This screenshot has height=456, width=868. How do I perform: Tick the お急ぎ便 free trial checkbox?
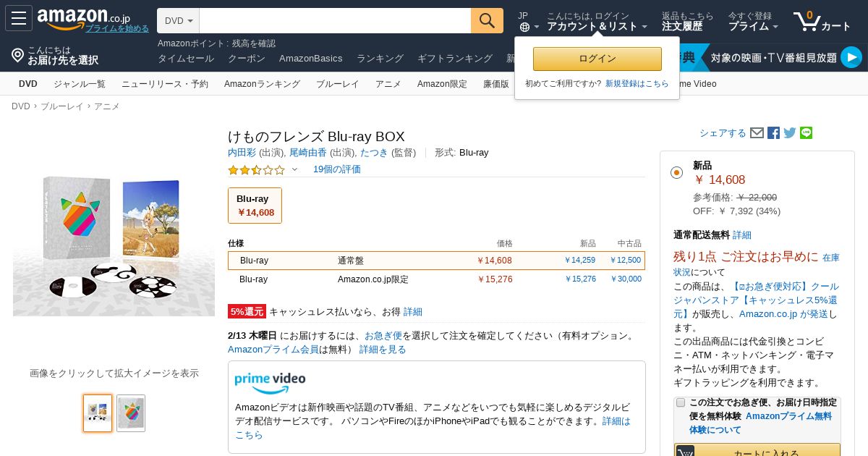point(681,402)
